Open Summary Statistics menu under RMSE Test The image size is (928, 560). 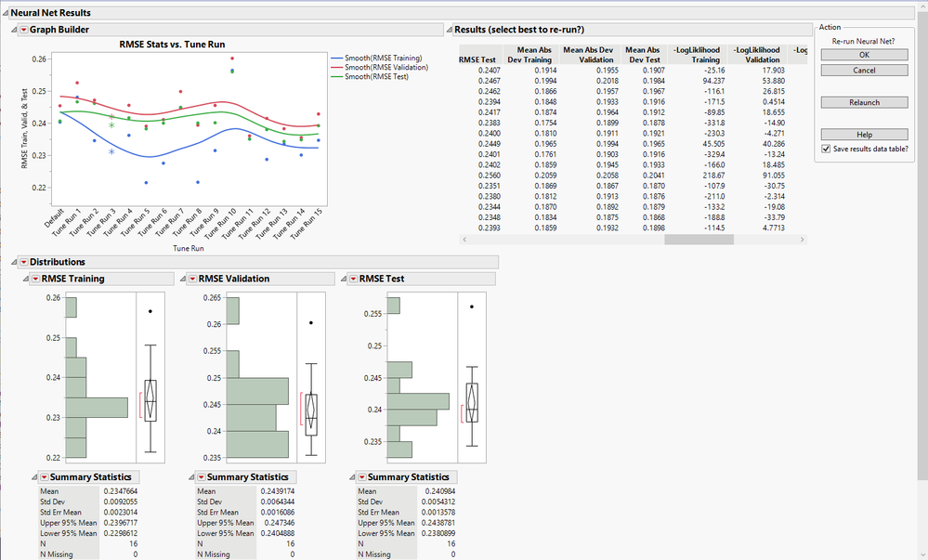tap(361, 477)
